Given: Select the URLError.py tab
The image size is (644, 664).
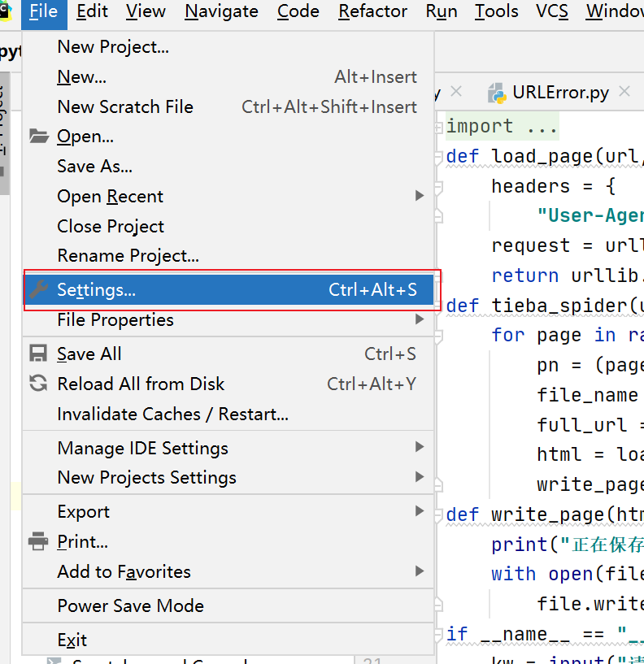Looking at the screenshot, I should [560, 93].
